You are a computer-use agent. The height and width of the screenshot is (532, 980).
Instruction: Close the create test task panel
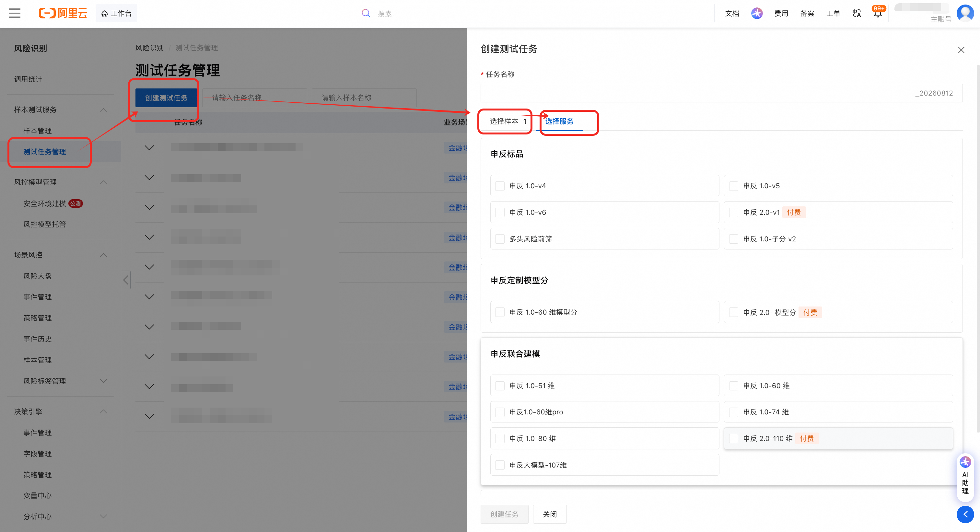click(961, 50)
